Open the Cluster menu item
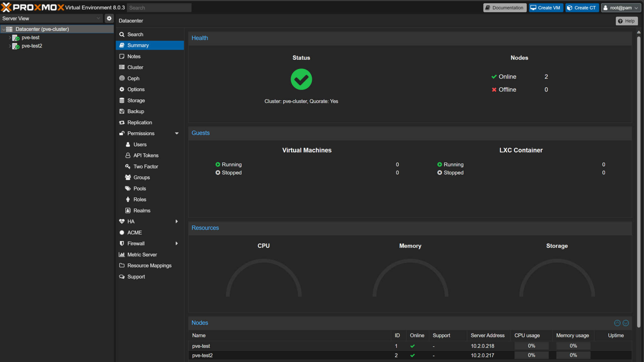 (x=150, y=67)
